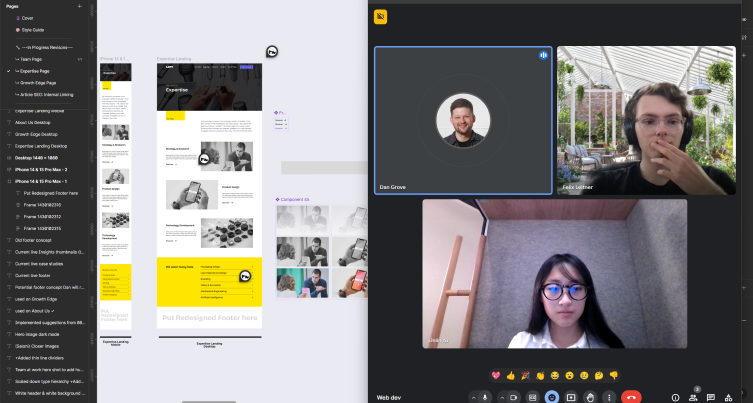
Task: Switch to the Style Guide page
Action: pyautogui.click(x=33, y=30)
